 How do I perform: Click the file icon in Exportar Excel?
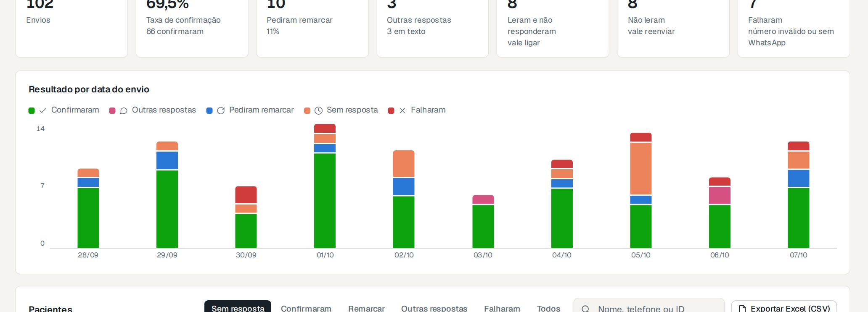pyautogui.click(x=743, y=309)
